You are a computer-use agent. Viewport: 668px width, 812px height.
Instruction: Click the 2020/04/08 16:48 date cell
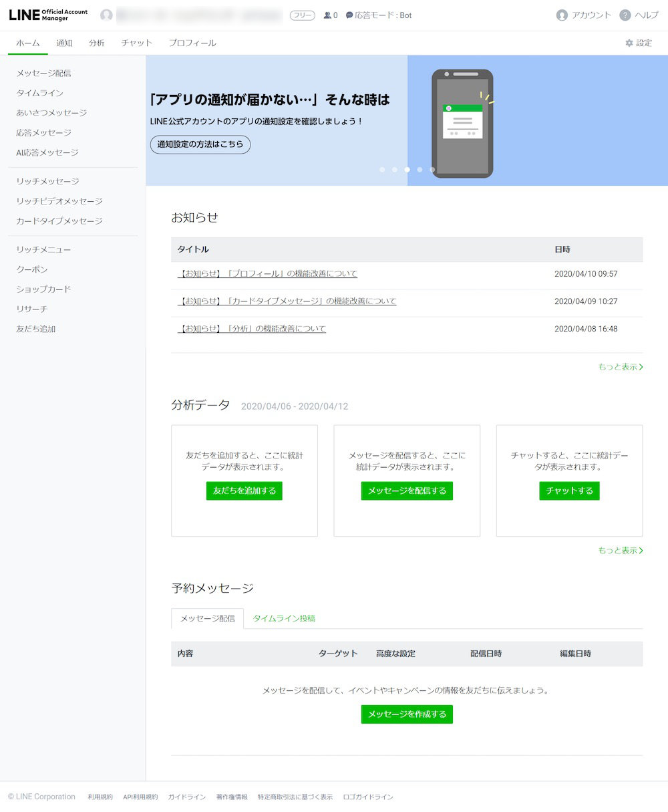click(x=586, y=329)
